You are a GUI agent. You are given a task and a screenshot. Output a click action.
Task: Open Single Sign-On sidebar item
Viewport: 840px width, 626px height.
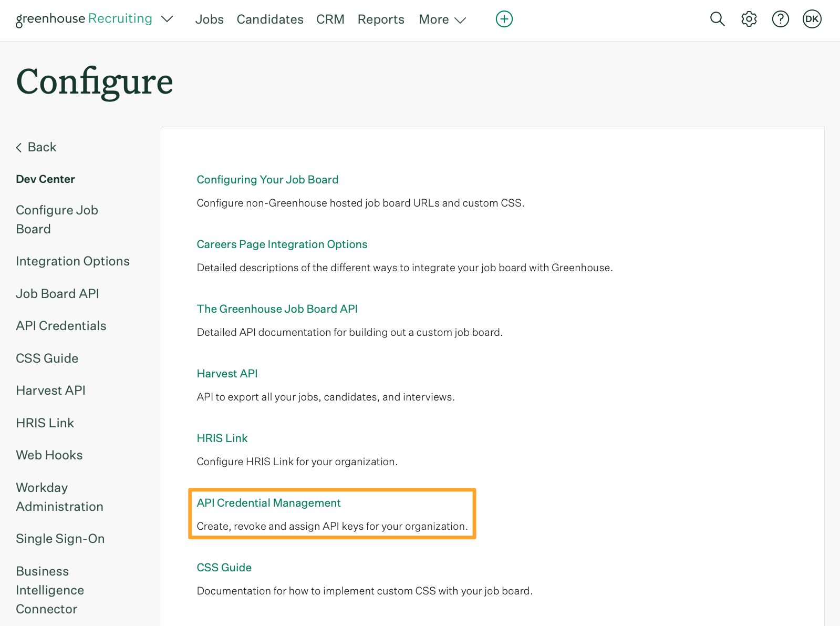(60, 539)
